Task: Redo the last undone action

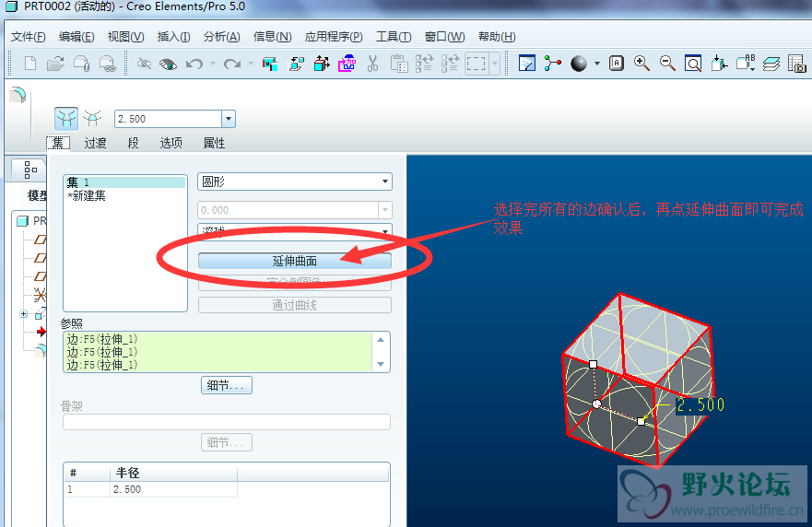Action: [x=232, y=64]
